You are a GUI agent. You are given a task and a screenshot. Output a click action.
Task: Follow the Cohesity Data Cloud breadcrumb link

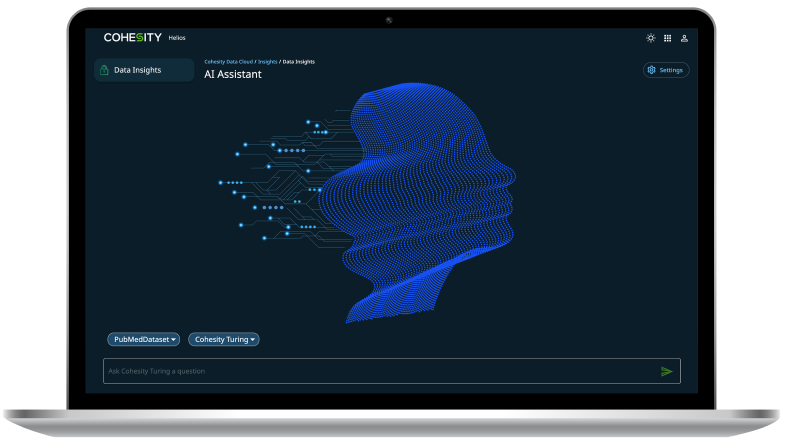coord(228,62)
